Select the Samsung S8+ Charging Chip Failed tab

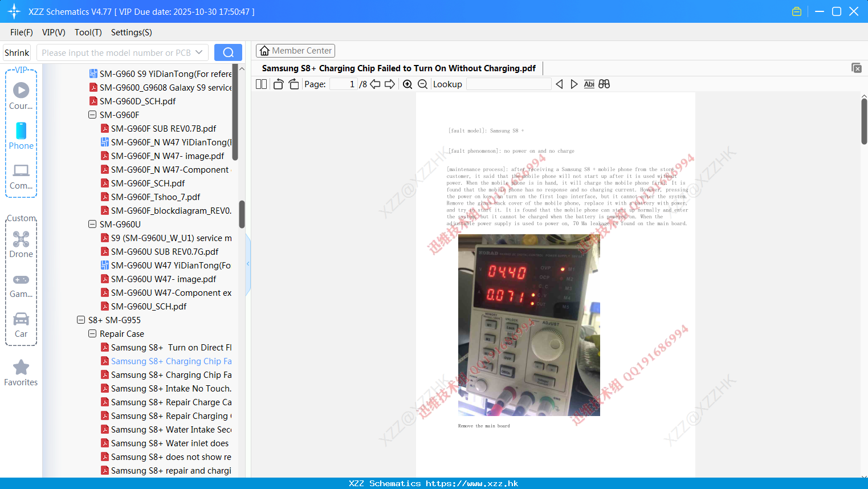[399, 68]
